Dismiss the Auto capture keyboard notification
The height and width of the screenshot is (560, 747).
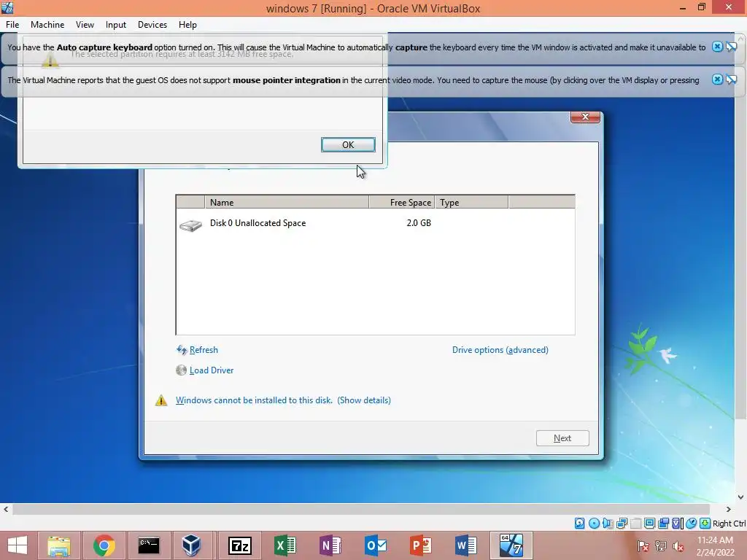[x=717, y=47]
